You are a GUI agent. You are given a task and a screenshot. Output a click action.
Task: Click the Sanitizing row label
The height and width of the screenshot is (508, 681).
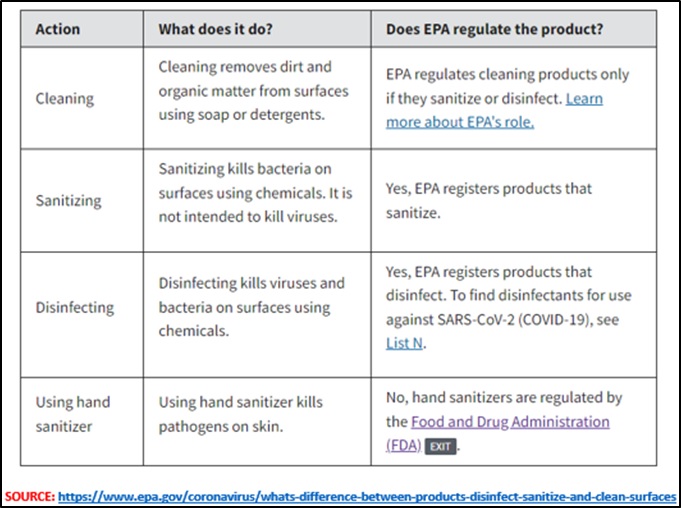tap(69, 201)
